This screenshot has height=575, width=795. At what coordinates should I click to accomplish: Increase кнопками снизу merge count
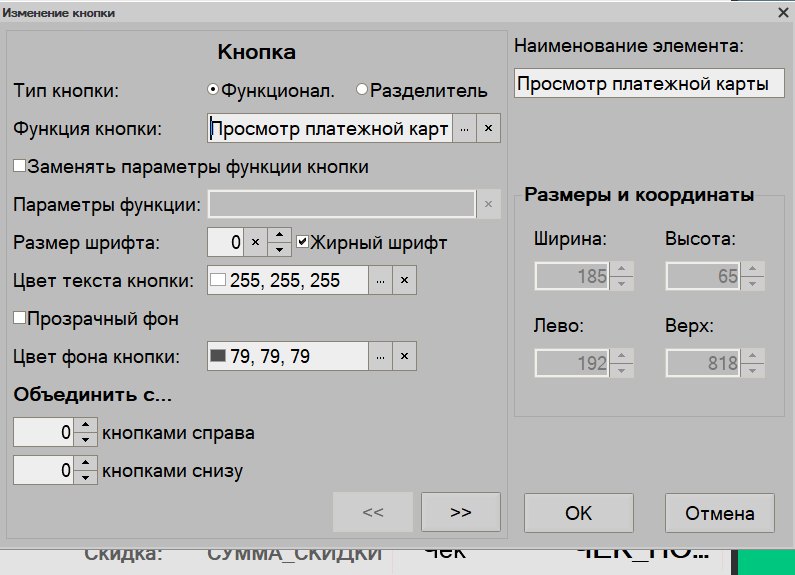tap(86, 463)
